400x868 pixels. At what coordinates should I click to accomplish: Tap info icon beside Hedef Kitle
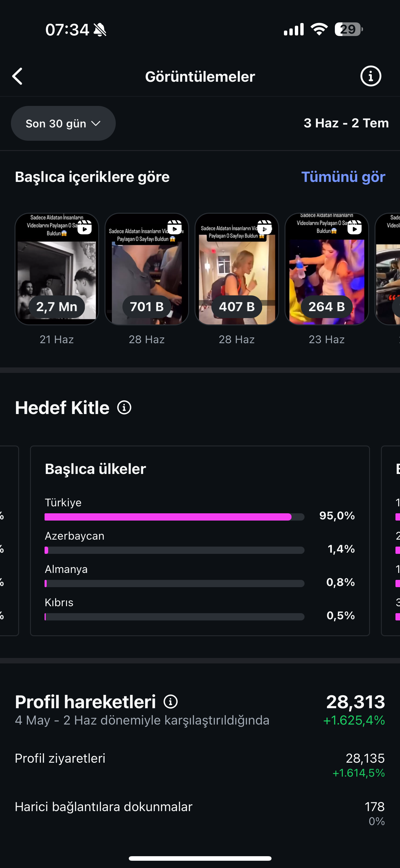click(x=124, y=407)
